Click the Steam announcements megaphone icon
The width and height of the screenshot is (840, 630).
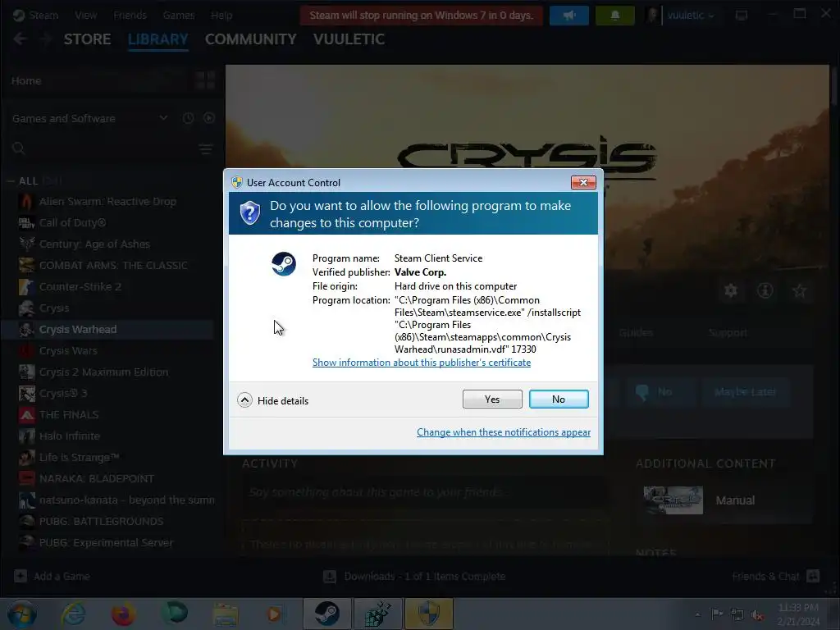(569, 16)
